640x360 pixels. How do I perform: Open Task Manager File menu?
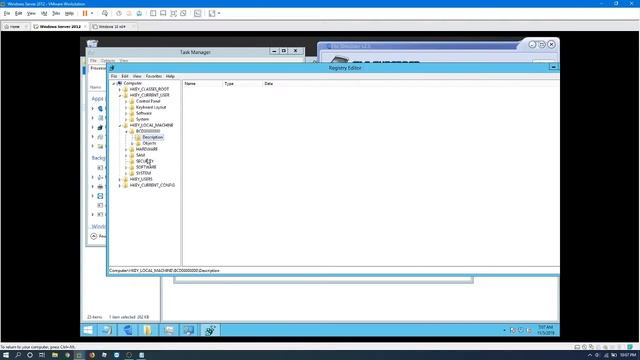pos(93,61)
